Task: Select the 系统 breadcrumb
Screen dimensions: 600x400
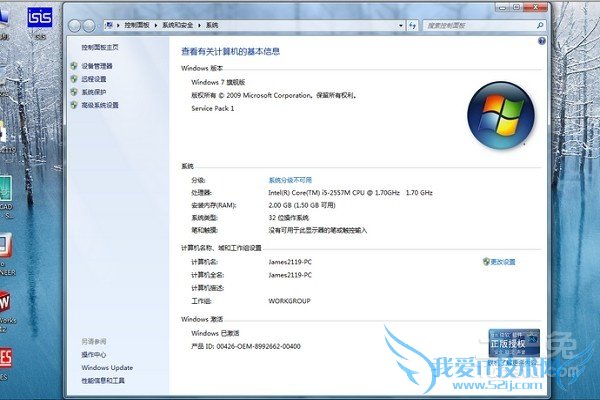Action: point(212,25)
